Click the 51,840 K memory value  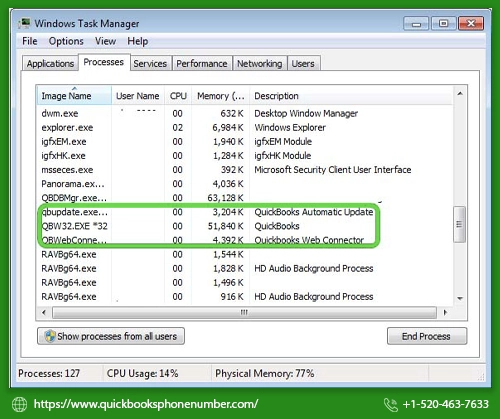click(x=226, y=226)
